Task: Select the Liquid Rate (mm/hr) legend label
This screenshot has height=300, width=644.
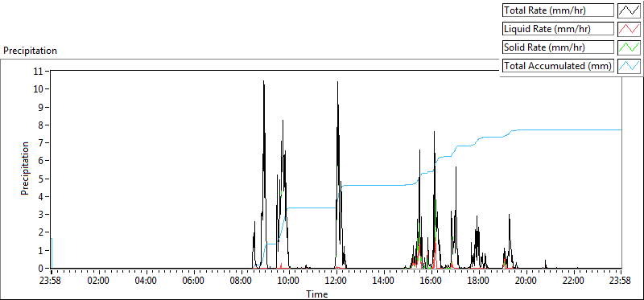Action: click(x=558, y=29)
